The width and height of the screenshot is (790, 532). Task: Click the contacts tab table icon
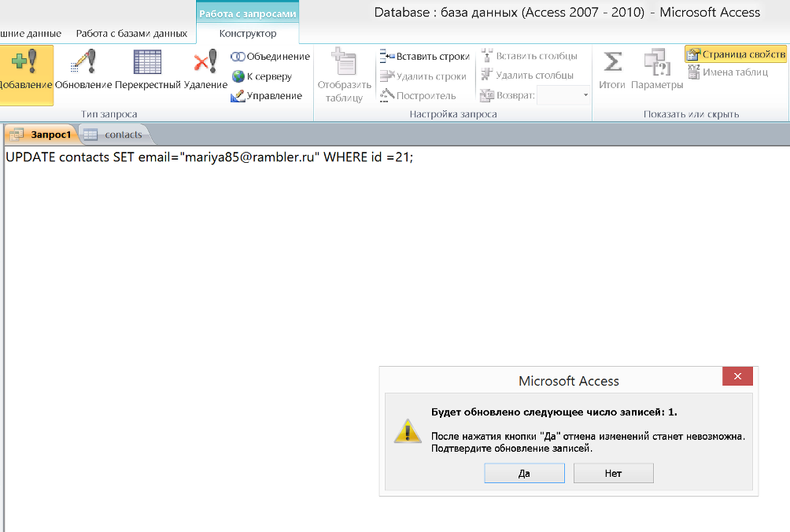pyautogui.click(x=90, y=135)
